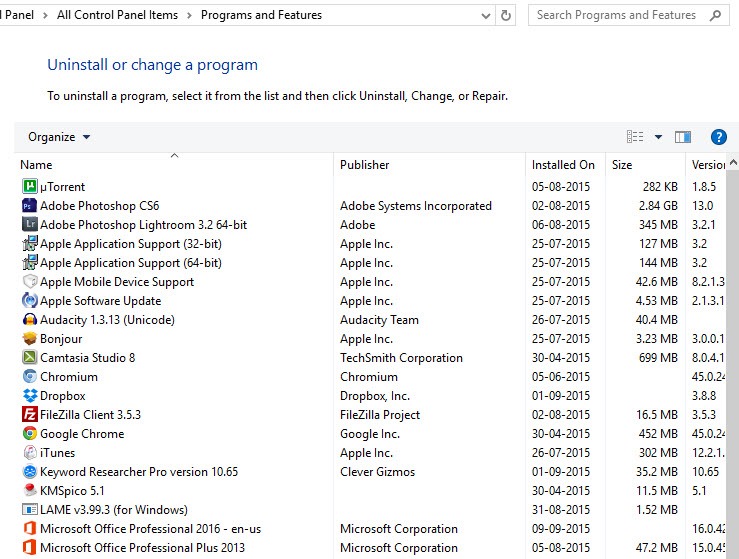Click the Lightroom 3.2 64-bit icon
739x559 pixels.
point(30,224)
